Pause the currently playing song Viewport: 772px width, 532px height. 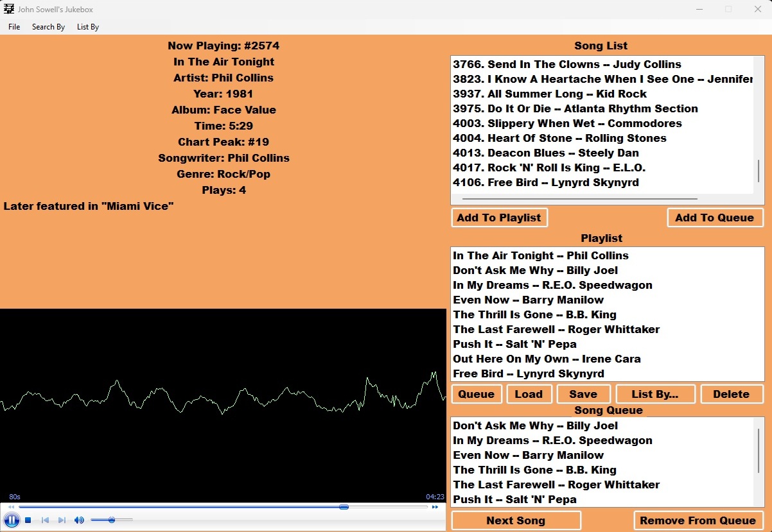click(11, 520)
